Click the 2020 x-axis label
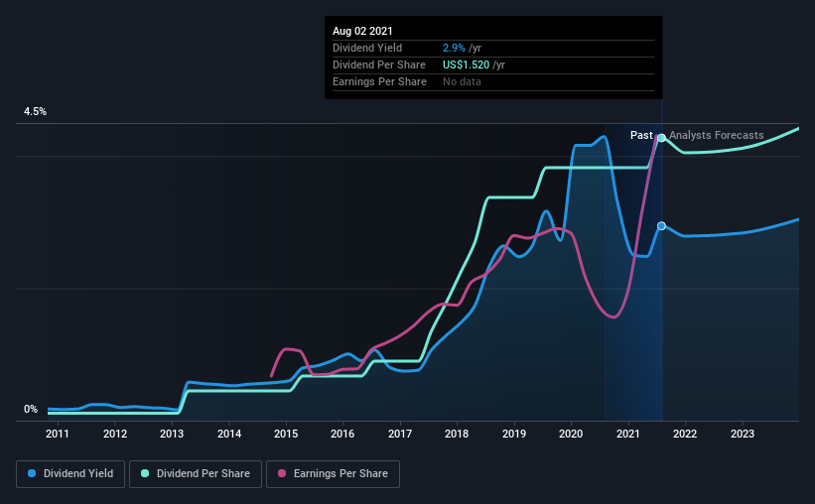 (x=571, y=434)
